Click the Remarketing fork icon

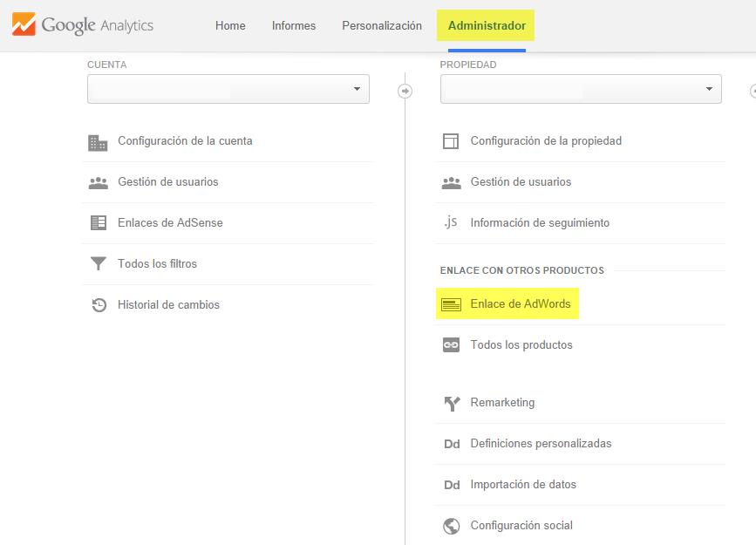(x=451, y=403)
